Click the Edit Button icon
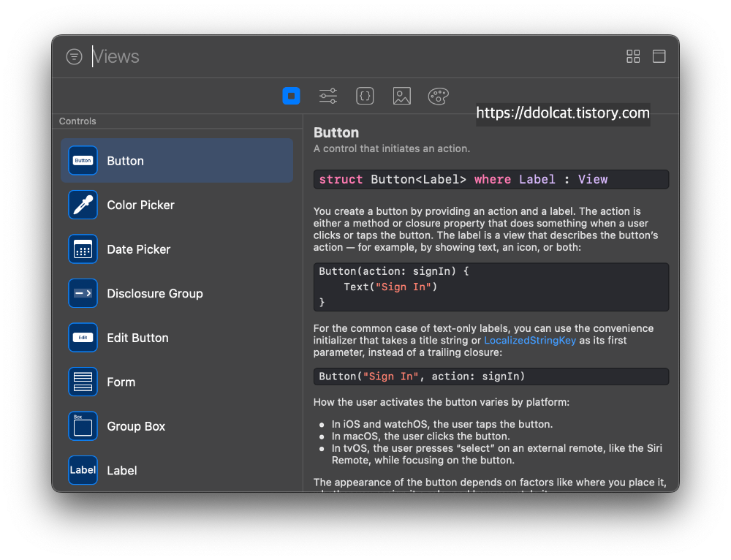Screen dimensions: 731x560 click(x=83, y=338)
